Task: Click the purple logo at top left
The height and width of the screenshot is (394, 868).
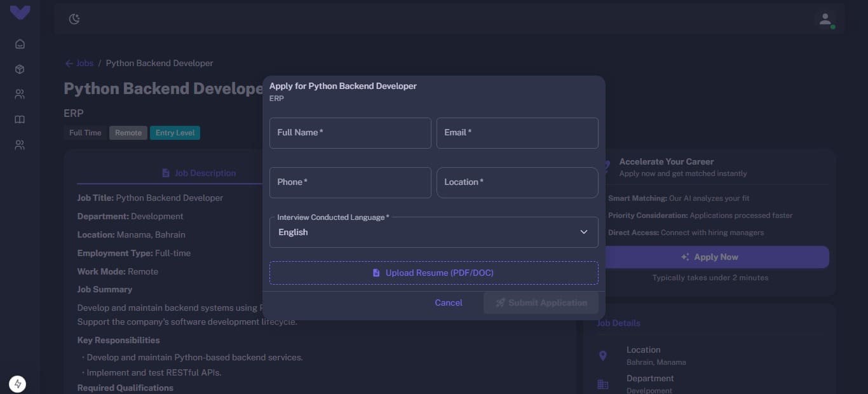Action: (x=20, y=12)
